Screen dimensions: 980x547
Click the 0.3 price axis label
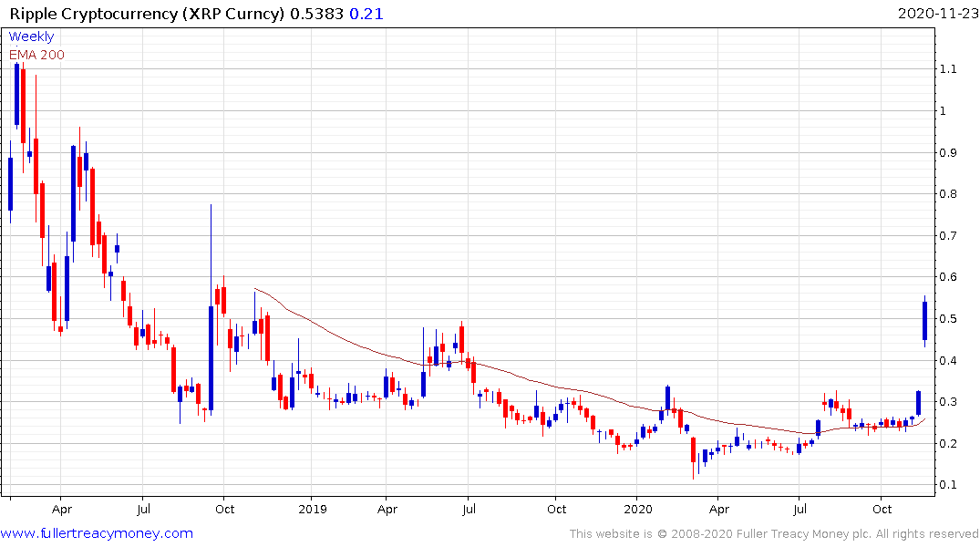pyautogui.click(x=947, y=401)
